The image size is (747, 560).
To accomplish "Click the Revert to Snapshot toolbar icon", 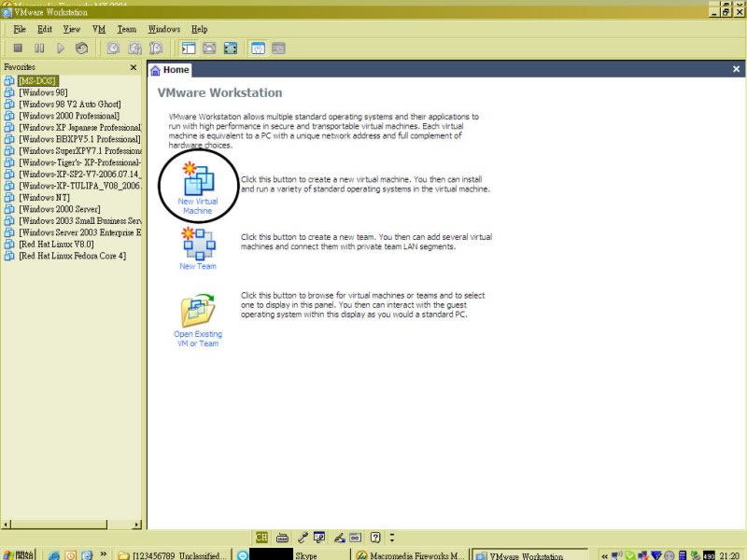I will coord(134,49).
